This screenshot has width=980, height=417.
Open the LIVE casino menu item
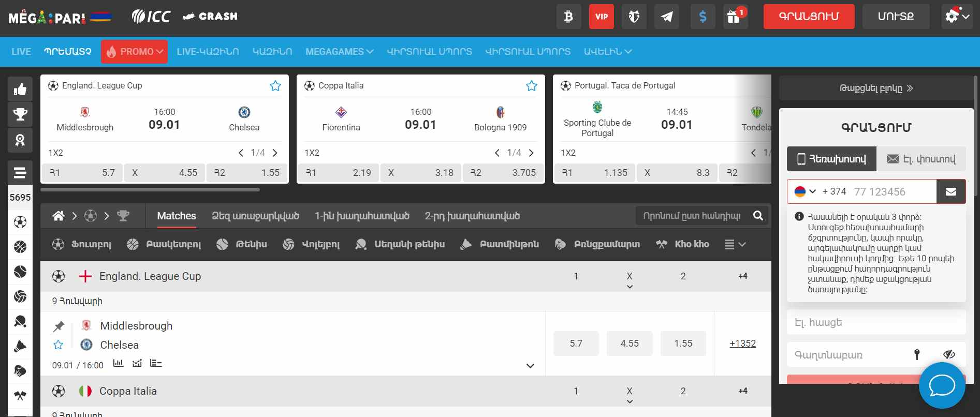(208, 52)
